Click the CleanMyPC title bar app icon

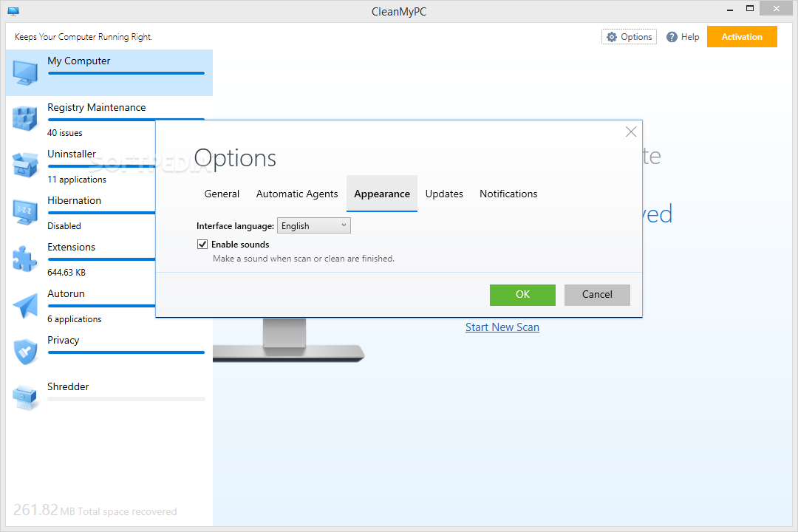pyautogui.click(x=14, y=11)
